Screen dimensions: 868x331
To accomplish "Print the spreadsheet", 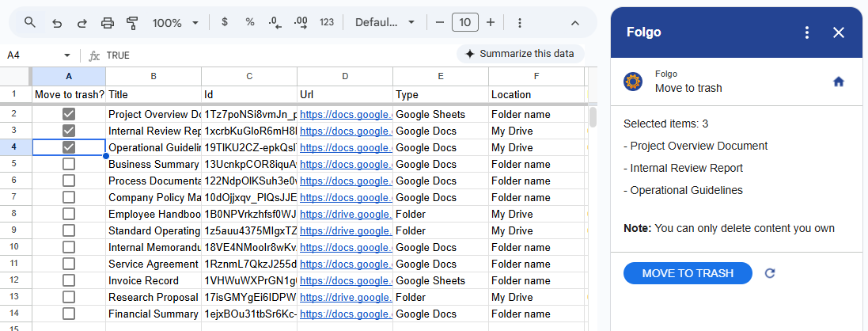I will 108,23.
